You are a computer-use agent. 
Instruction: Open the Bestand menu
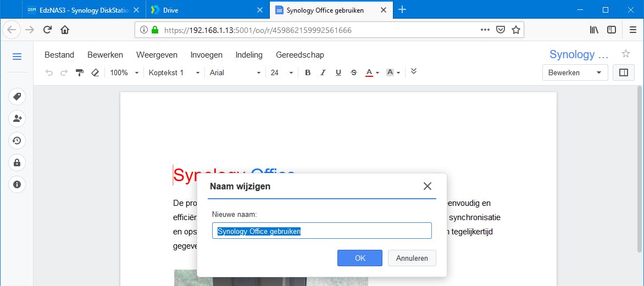(59, 55)
